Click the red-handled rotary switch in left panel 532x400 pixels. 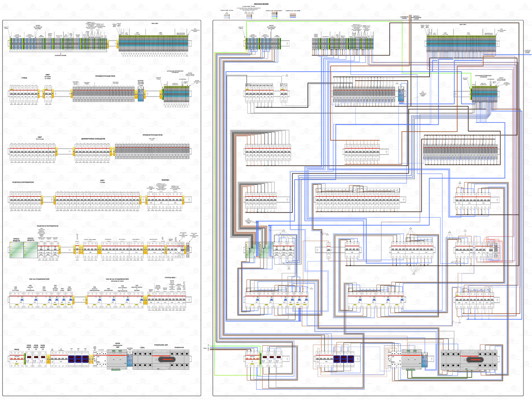[x=167, y=359]
